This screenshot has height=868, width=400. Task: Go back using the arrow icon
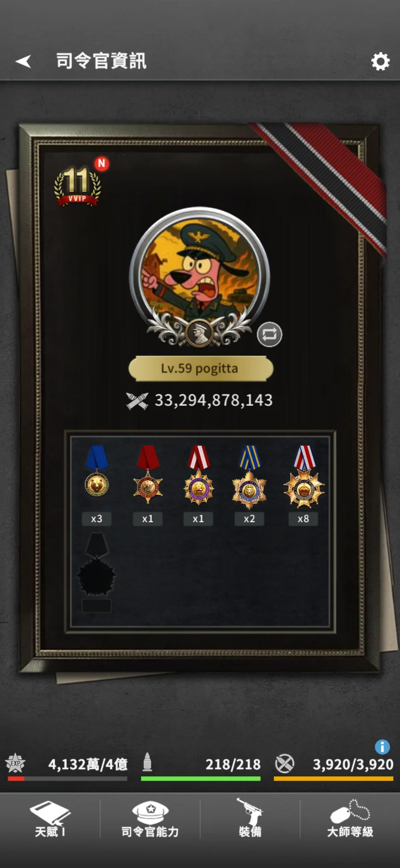click(x=24, y=61)
